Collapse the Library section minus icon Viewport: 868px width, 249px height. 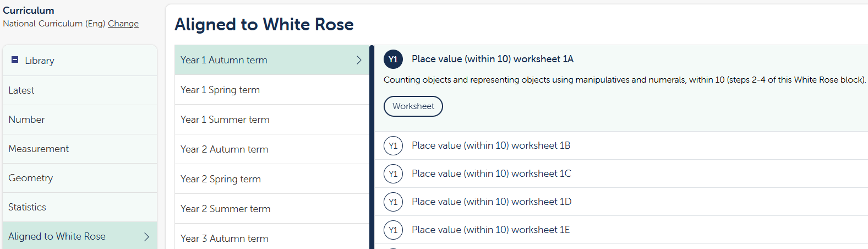coord(15,59)
